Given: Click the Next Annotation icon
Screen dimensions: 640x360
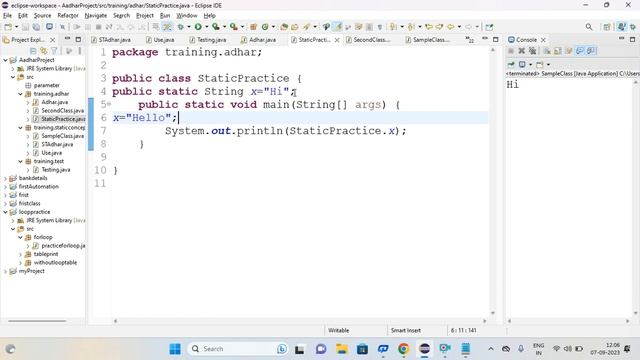Looking at the screenshot, I should (393, 27).
